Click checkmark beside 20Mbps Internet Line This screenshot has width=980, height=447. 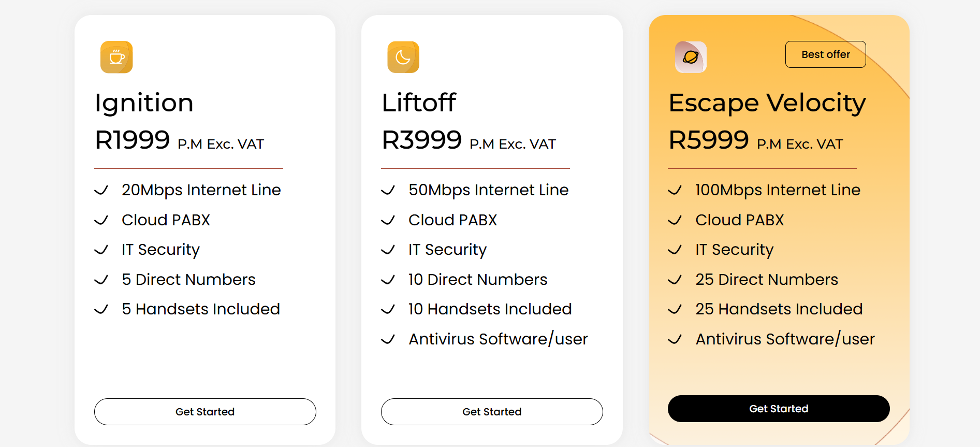tap(101, 190)
